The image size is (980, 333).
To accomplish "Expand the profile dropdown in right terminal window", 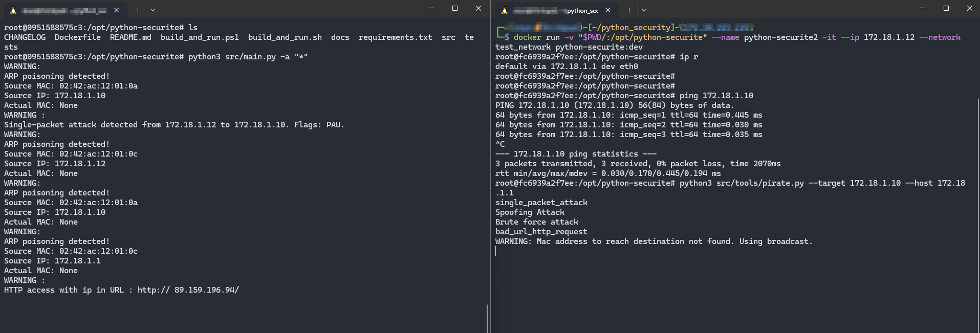I will [x=644, y=10].
